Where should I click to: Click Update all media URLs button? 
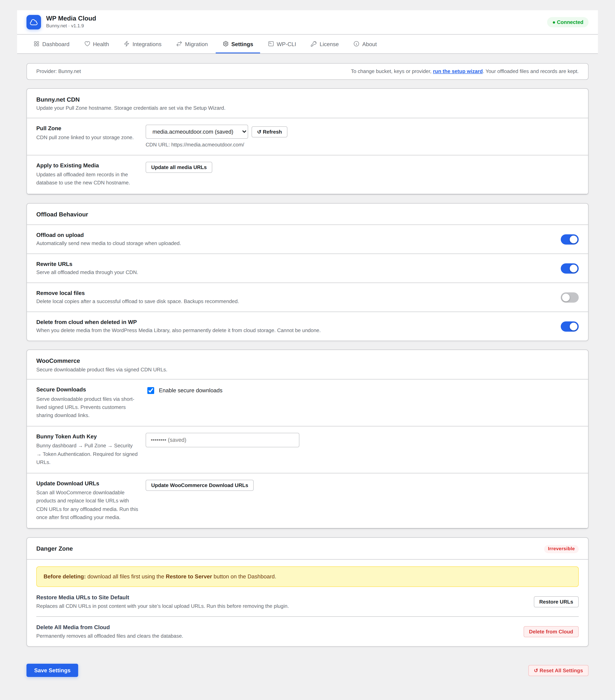click(x=179, y=168)
